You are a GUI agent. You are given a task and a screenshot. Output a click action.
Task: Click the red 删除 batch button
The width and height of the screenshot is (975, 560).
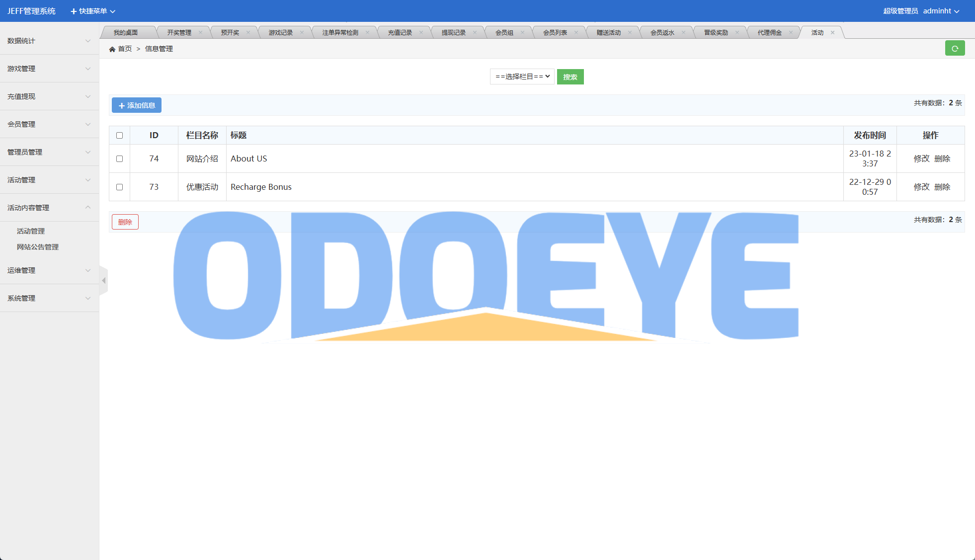(125, 222)
